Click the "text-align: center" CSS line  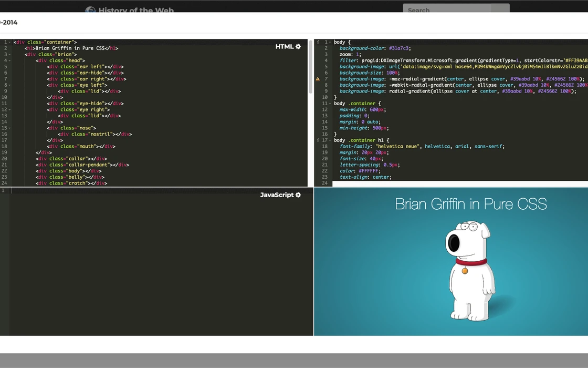(365, 177)
